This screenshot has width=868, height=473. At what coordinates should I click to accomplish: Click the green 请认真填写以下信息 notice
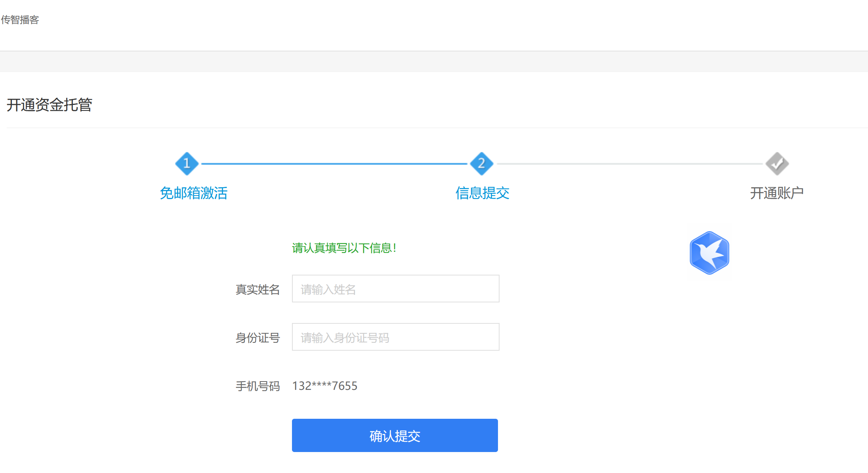[344, 248]
